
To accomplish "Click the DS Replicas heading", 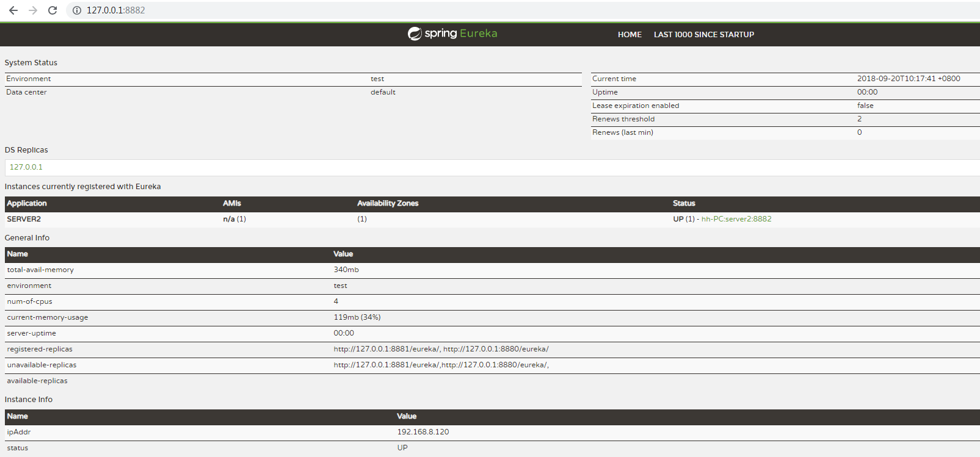I will [x=26, y=150].
